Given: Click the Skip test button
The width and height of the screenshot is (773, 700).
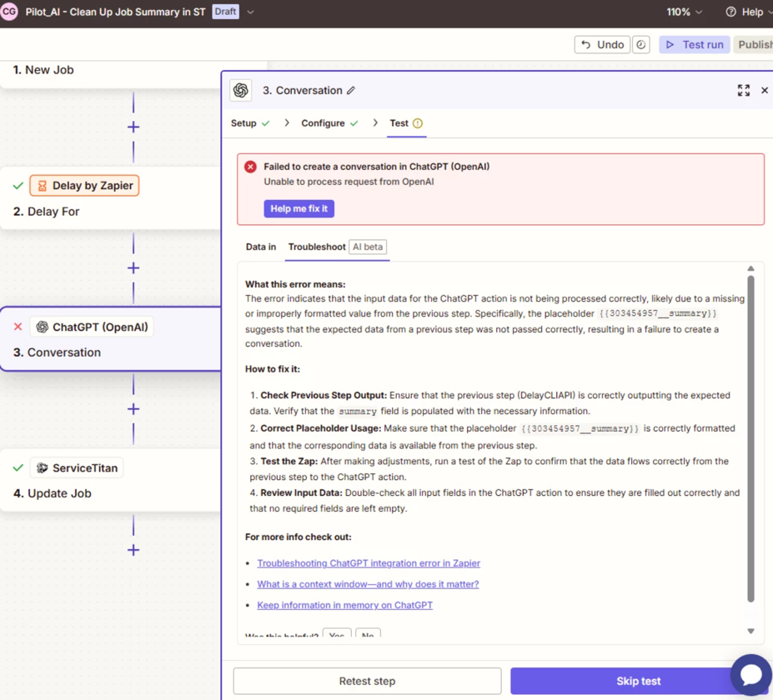Looking at the screenshot, I should (x=638, y=681).
